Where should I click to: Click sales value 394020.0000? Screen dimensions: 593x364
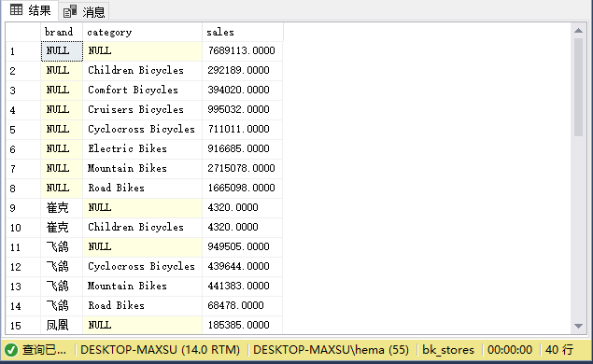(x=243, y=91)
